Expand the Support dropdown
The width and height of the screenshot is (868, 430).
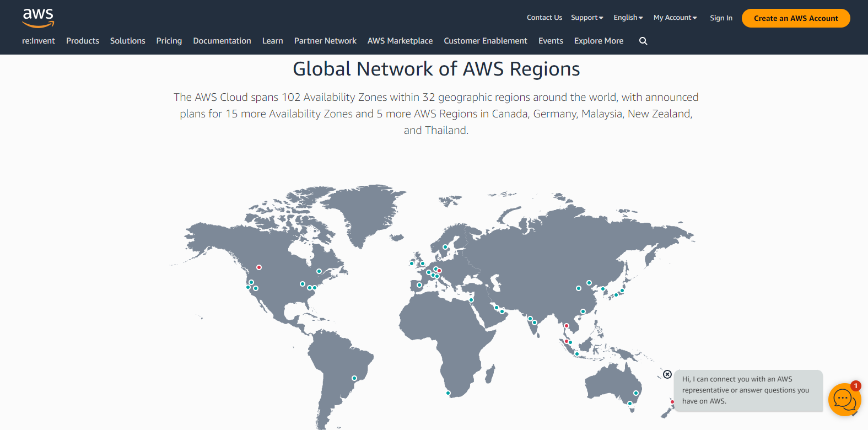587,18
